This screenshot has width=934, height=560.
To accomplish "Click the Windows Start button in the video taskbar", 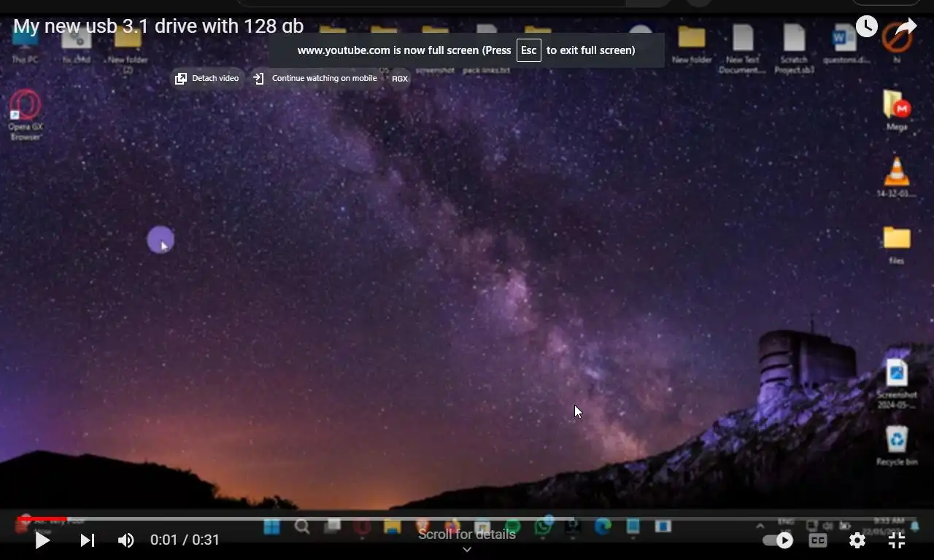I will pos(271,526).
